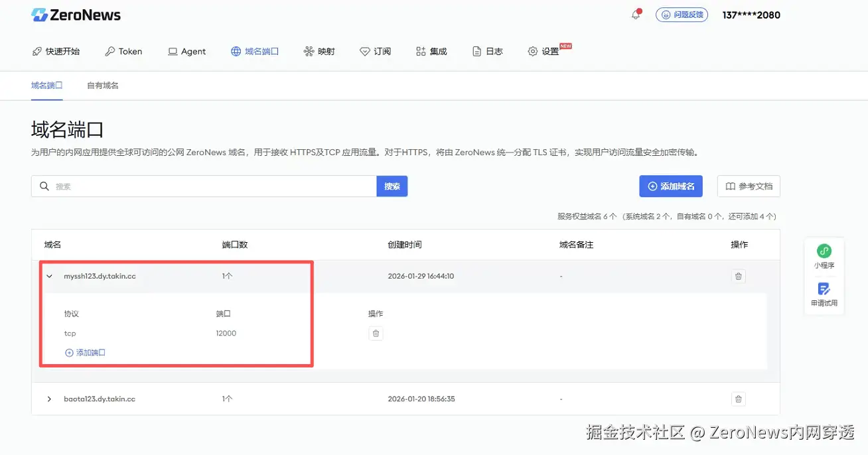Click the 创建时间 column header

pyautogui.click(x=405, y=245)
